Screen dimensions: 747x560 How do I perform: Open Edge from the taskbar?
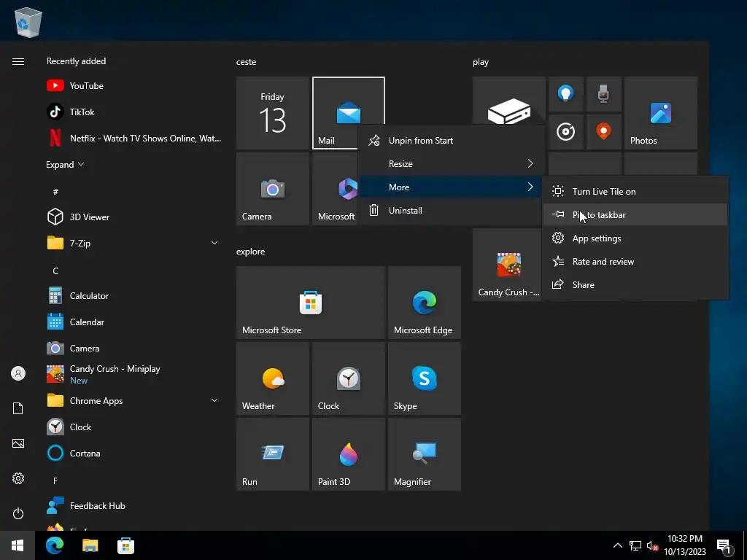click(x=54, y=545)
